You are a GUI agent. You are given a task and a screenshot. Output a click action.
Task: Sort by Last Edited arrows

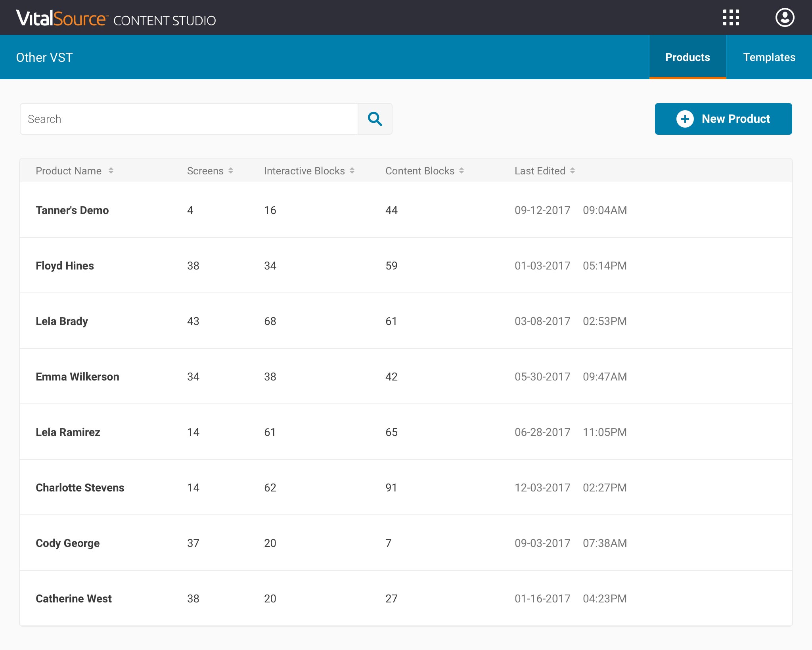click(x=573, y=171)
